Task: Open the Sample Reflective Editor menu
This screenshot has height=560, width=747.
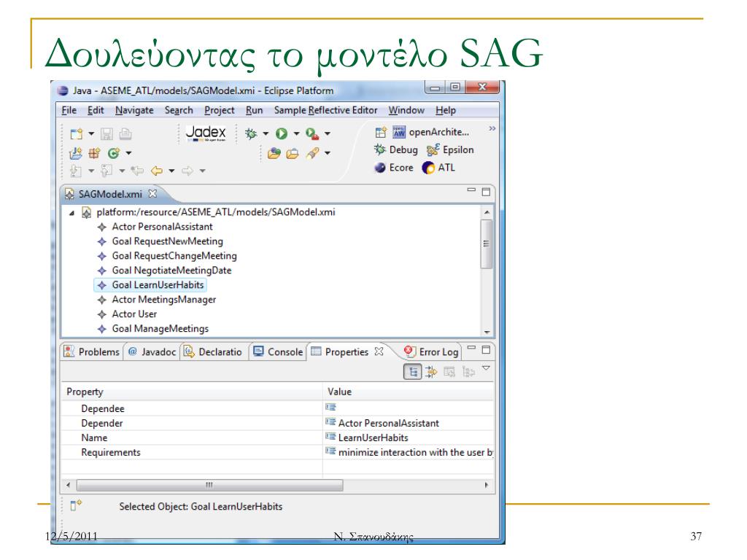Action: (x=325, y=111)
